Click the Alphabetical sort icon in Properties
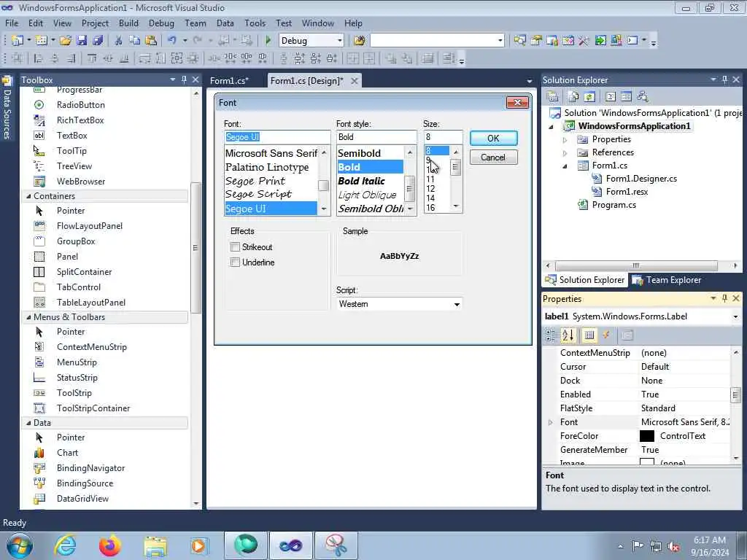This screenshot has height=560, width=747. (x=568, y=335)
